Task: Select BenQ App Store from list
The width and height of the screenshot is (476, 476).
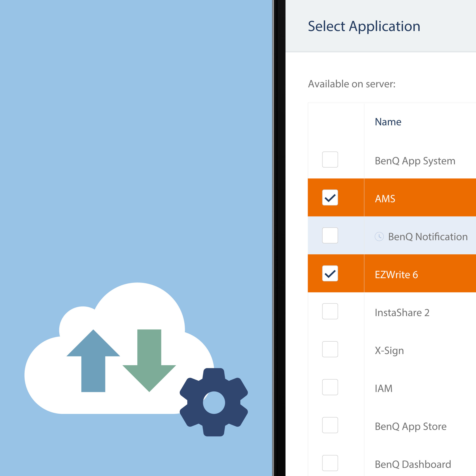Action: coord(330,428)
